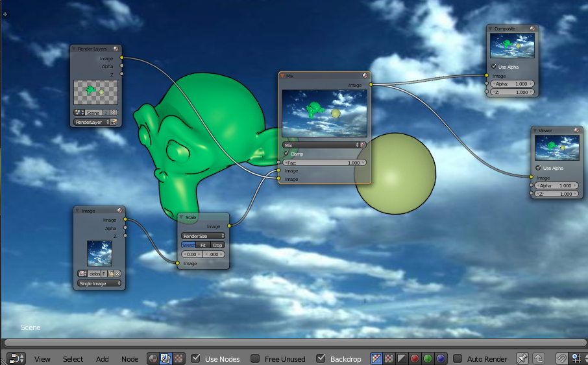588x365 pixels.
Task: Toggle Use Alpha in Viewer node
Action: click(x=539, y=168)
